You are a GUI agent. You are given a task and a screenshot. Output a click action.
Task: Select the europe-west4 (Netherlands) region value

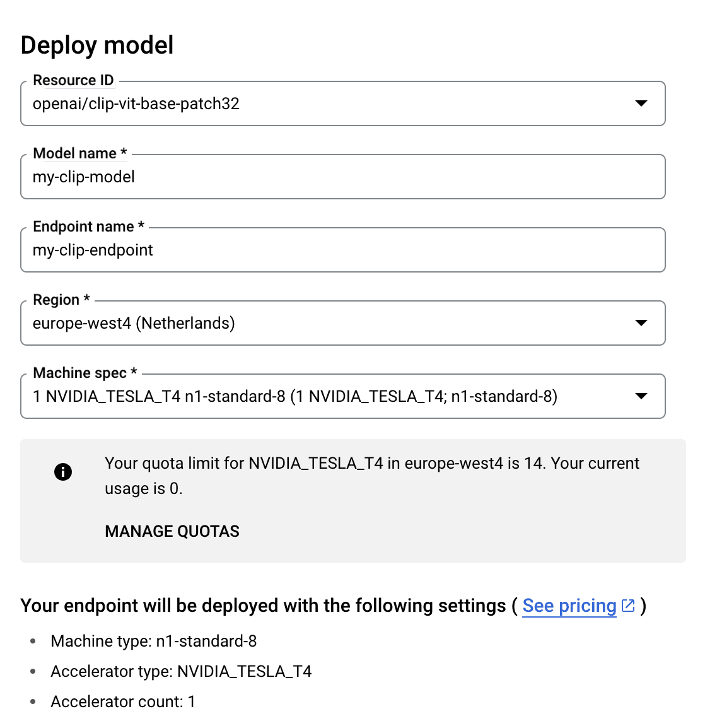click(134, 323)
